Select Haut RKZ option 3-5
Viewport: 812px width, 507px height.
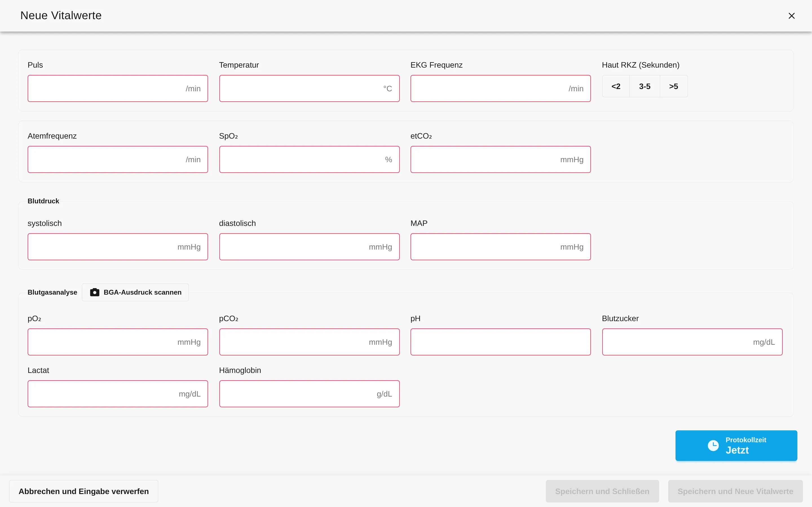pyautogui.click(x=645, y=86)
